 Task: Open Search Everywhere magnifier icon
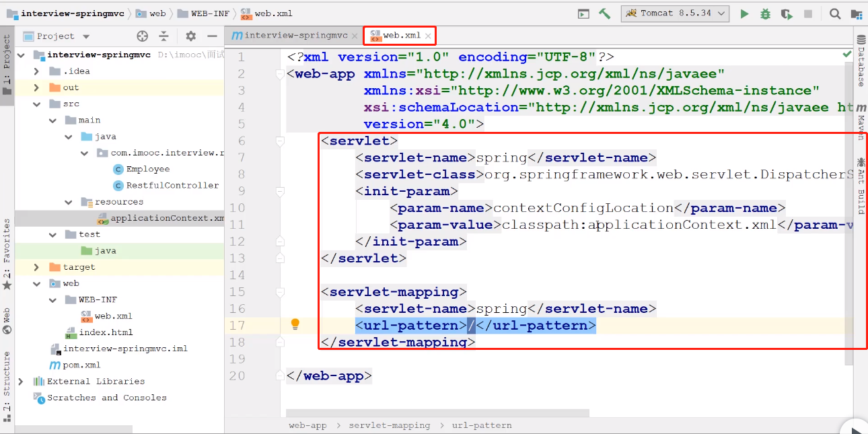click(835, 13)
